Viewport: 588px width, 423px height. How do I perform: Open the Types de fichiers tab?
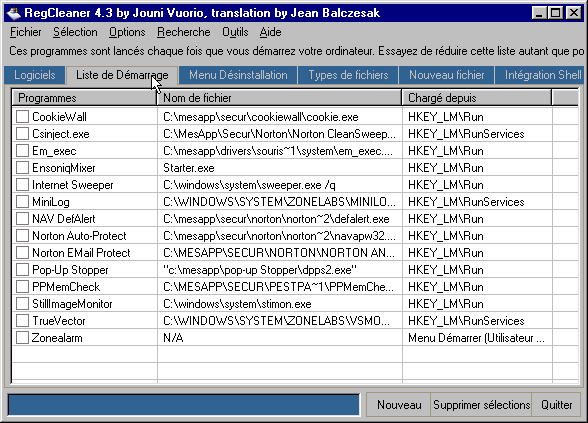(x=348, y=75)
